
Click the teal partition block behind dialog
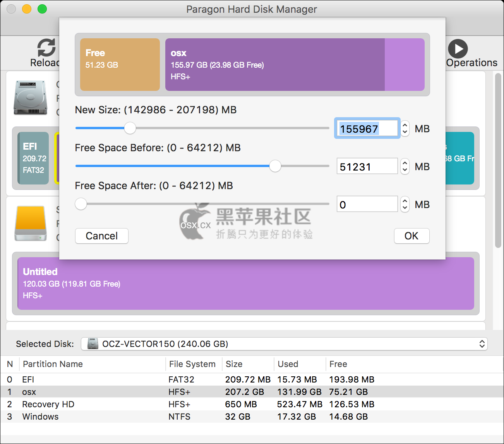pos(460,158)
